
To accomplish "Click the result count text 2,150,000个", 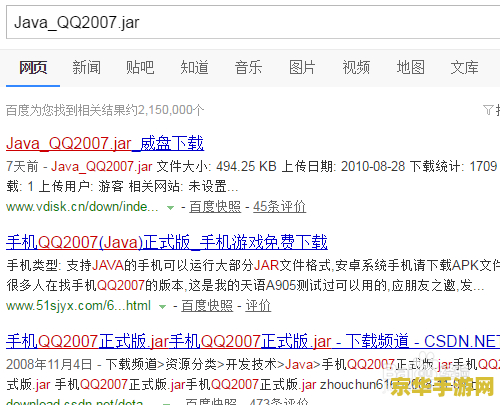I will [170, 110].
